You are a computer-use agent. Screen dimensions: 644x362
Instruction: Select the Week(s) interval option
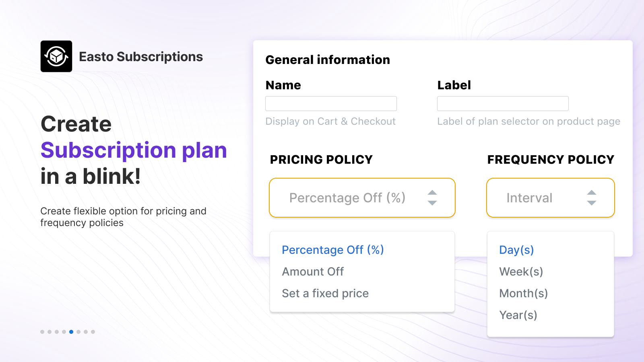click(521, 272)
